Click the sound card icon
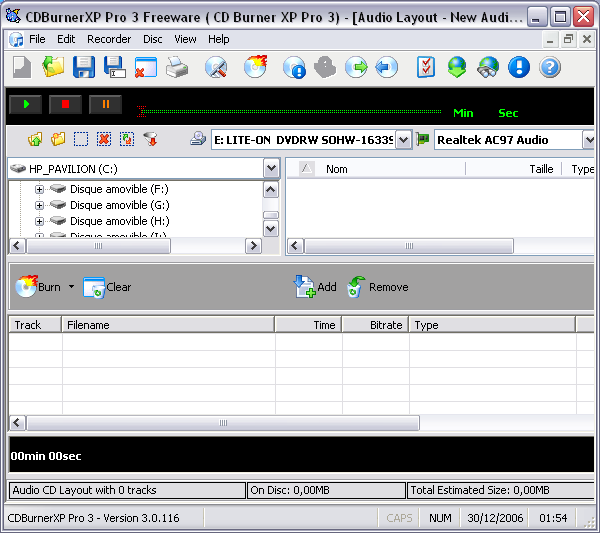 click(x=423, y=139)
